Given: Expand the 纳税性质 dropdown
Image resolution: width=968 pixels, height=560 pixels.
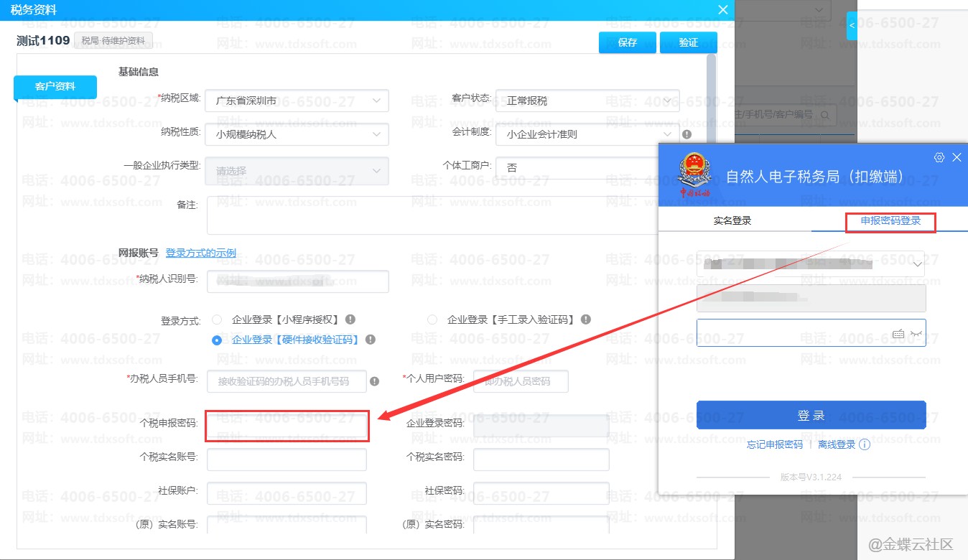Looking at the screenshot, I should click(297, 134).
